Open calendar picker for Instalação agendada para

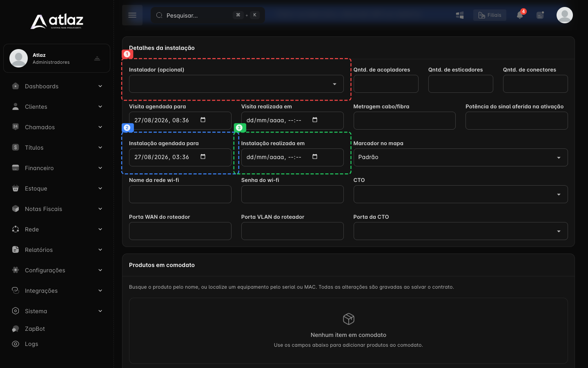(x=203, y=157)
